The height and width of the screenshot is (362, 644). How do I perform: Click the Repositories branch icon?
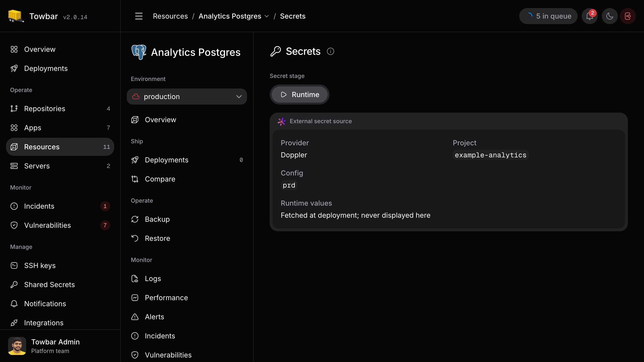click(x=14, y=109)
